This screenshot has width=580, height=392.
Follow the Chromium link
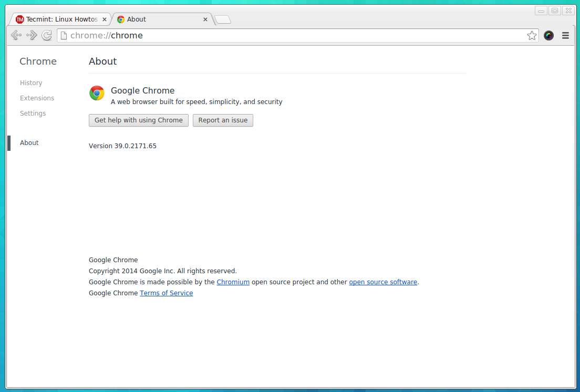[233, 282]
